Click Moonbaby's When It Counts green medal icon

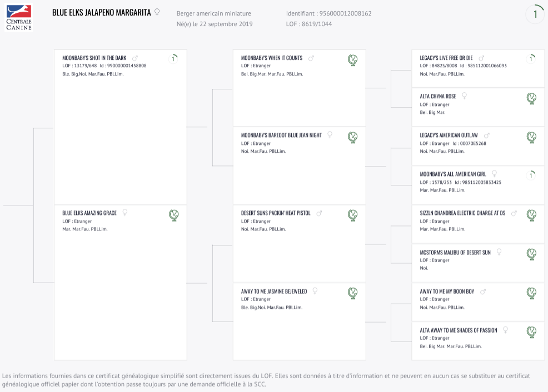(352, 60)
